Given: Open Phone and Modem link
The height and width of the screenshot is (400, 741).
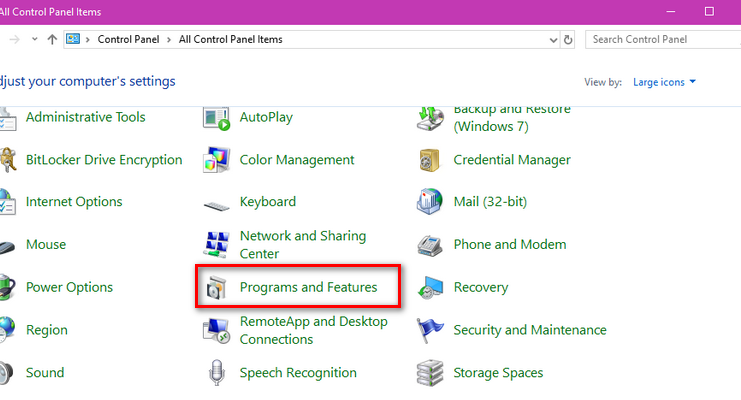Looking at the screenshot, I should click(509, 244).
